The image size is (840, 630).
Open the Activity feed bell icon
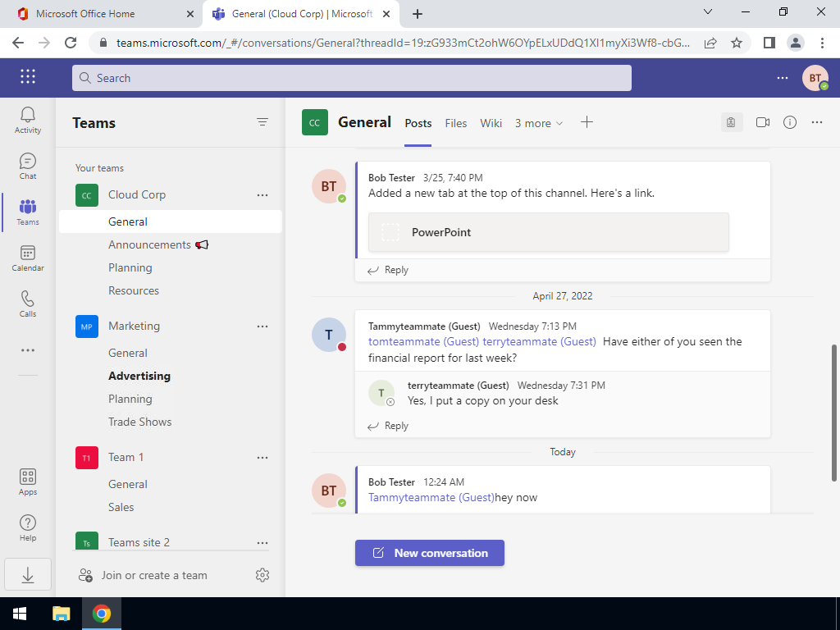pos(28,120)
